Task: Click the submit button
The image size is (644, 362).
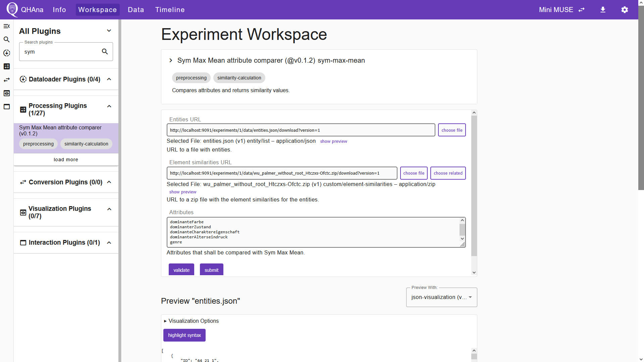Action: 212,270
